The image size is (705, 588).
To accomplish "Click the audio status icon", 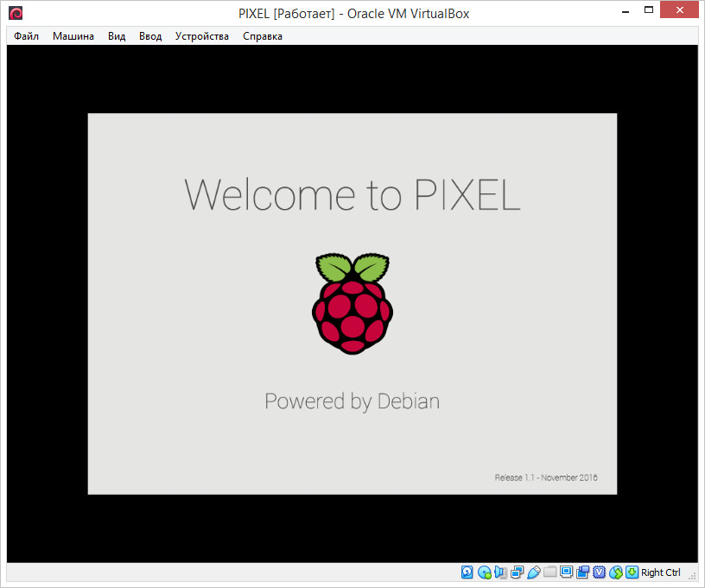I will click(500, 572).
